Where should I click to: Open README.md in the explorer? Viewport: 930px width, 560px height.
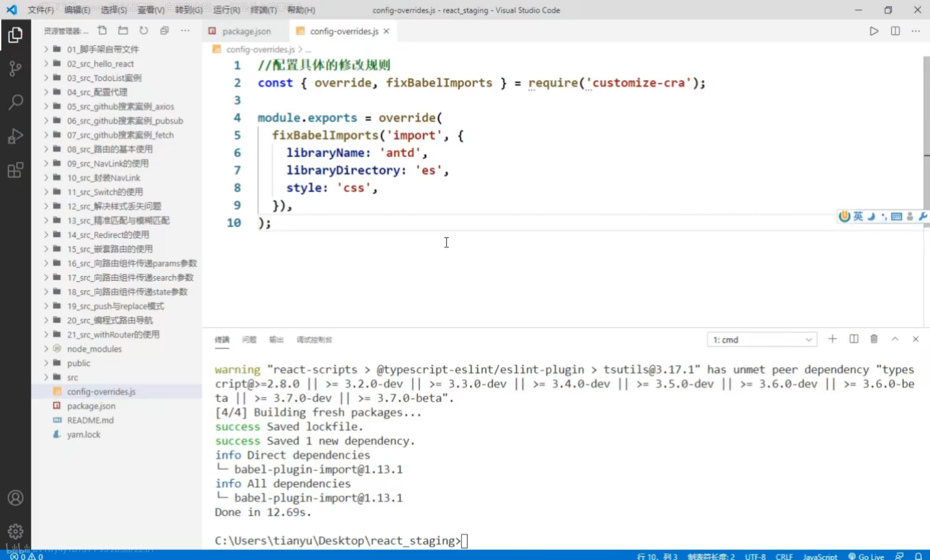click(x=90, y=420)
